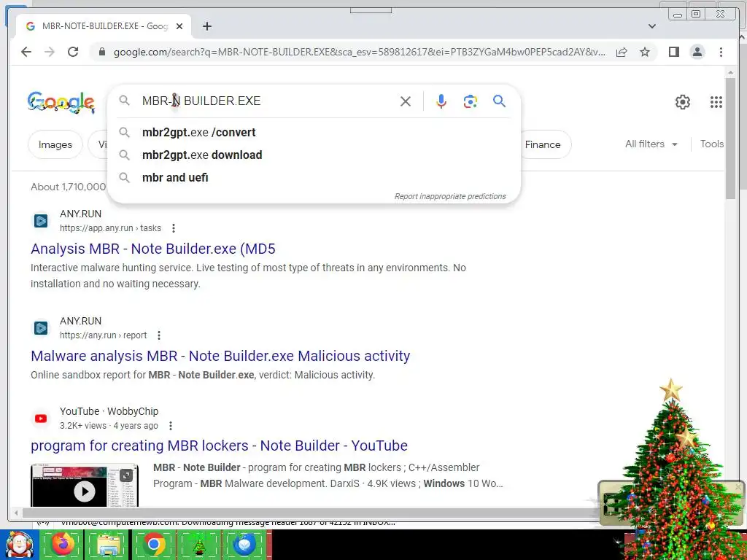Click the forward navigation arrow
Image resolution: width=747 pixels, height=560 pixels.
(x=50, y=52)
